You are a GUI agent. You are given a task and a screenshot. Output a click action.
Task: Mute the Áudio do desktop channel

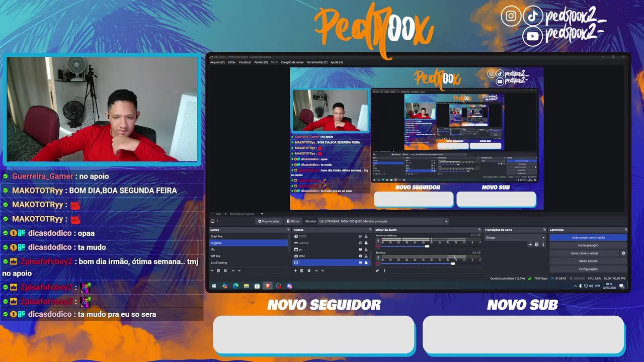(378, 246)
